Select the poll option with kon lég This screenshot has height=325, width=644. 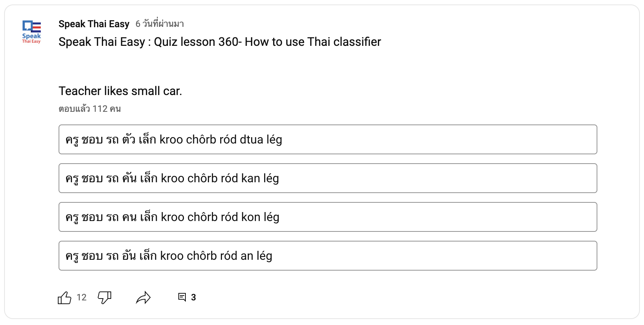click(328, 217)
